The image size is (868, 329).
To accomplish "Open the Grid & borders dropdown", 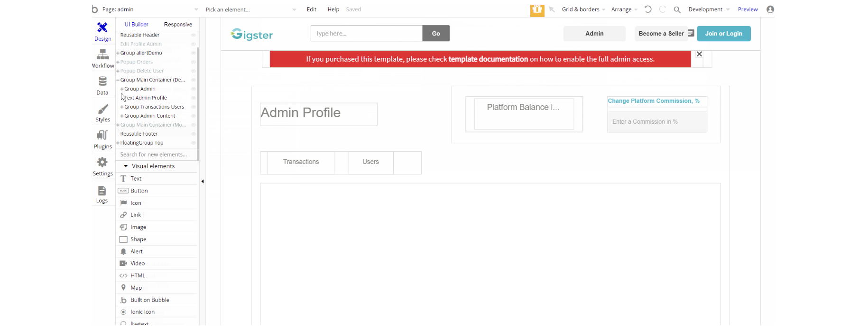I will pyautogui.click(x=583, y=9).
